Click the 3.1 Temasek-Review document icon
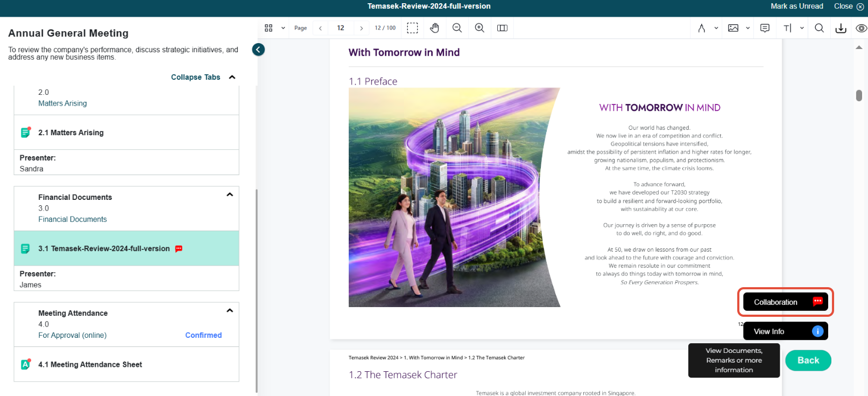Viewport: 868px width, 396px height. tap(25, 248)
